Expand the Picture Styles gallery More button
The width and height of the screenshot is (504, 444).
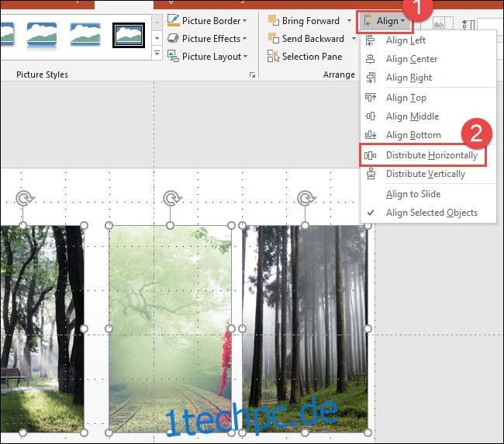(x=157, y=53)
